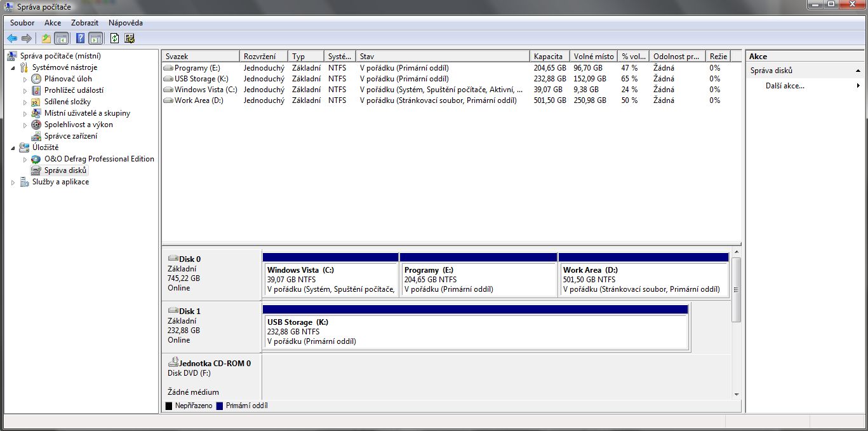Select the Programy (E:) volume row

[451, 67]
